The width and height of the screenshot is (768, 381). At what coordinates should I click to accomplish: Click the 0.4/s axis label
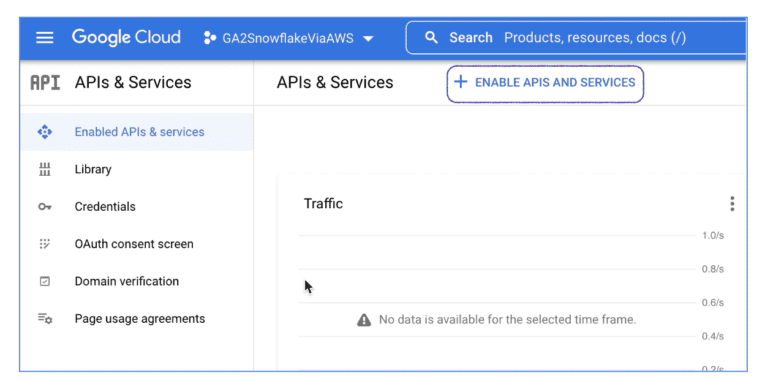[x=713, y=336]
